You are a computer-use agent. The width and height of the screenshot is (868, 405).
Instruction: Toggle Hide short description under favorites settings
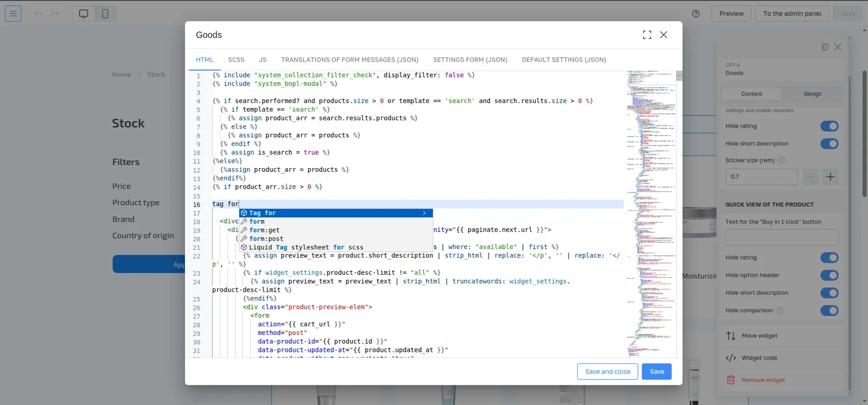(x=829, y=144)
